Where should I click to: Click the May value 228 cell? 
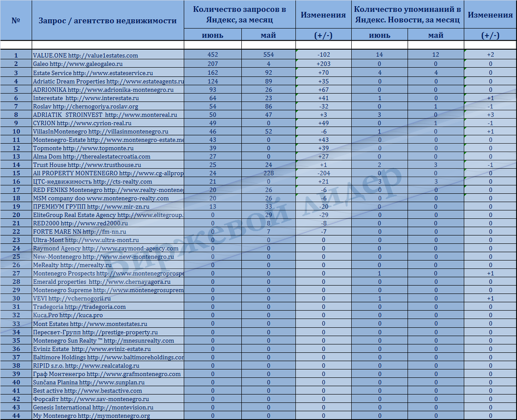[269, 173]
